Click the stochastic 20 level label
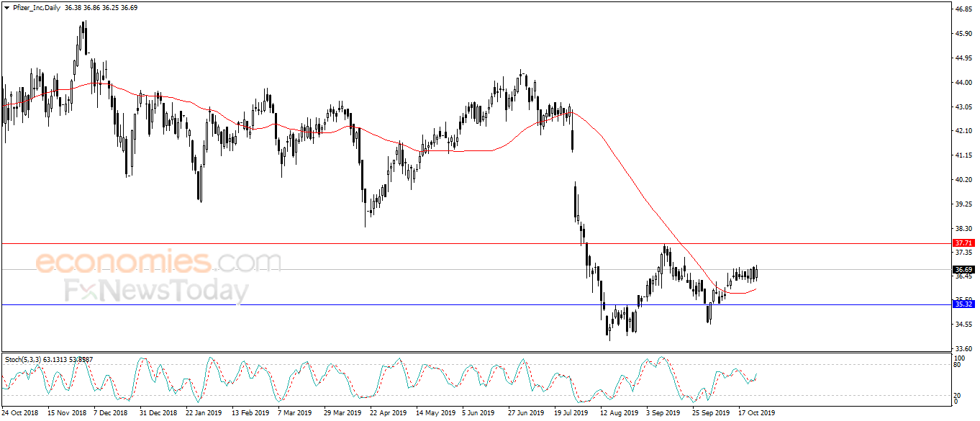Image resolution: width=980 pixels, height=421 pixels. point(958,395)
